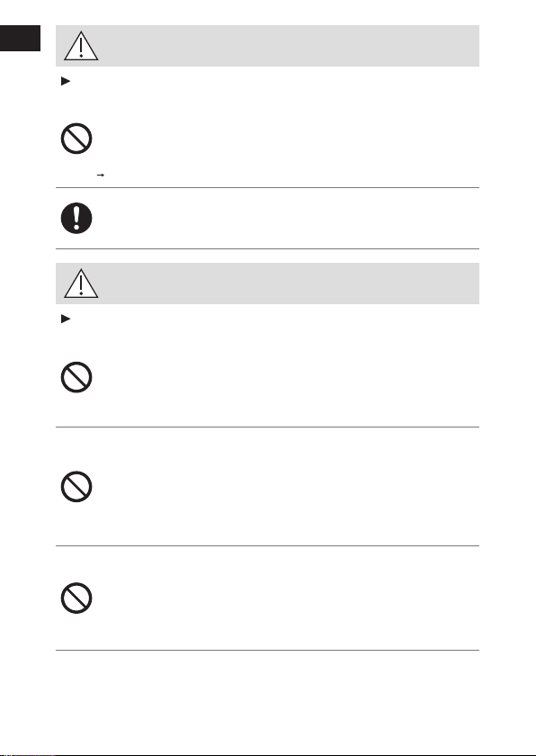Expand the triangle bullet below the first header
Image resolution: width=536 pixels, height=756 pixels.
pyautogui.click(x=66, y=82)
